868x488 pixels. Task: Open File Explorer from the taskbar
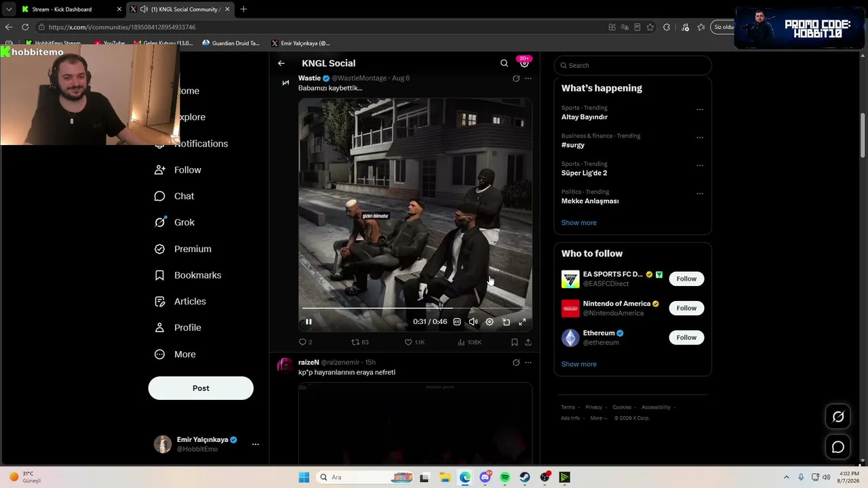tap(445, 478)
